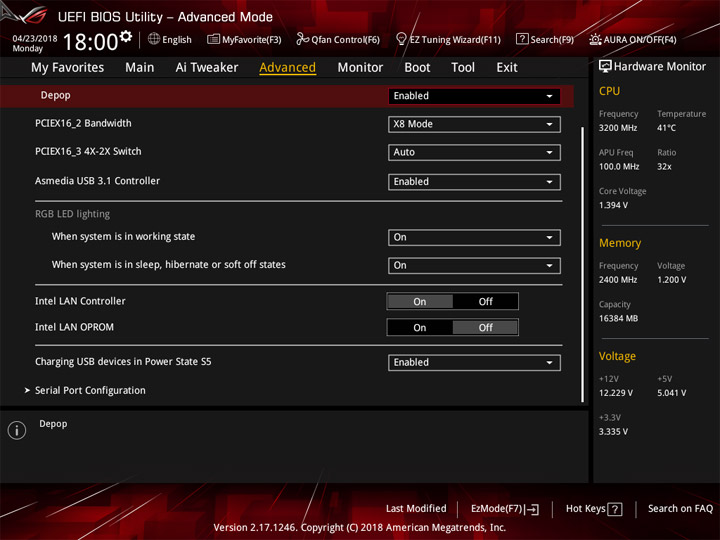The image size is (720, 540).
Task: Click Memory frequency value 2400 MHz
Action: click(618, 280)
